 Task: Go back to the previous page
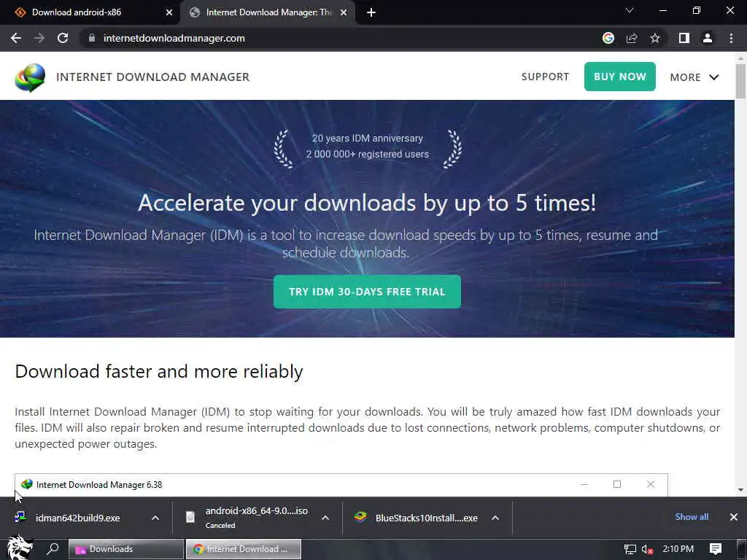click(x=16, y=38)
